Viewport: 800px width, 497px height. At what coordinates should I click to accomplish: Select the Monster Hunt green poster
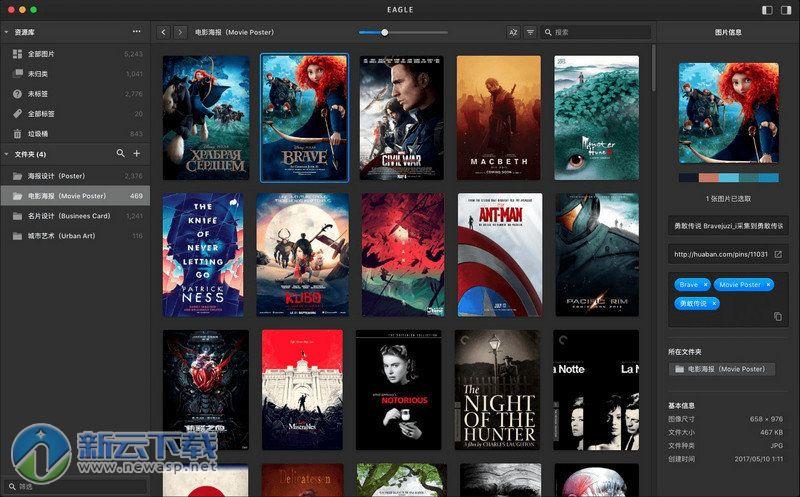click(596, 117)
